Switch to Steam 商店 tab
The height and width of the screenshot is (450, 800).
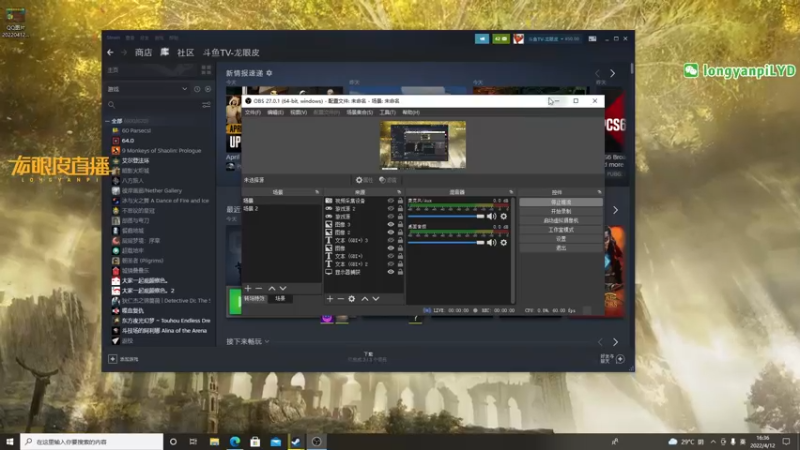143,53
